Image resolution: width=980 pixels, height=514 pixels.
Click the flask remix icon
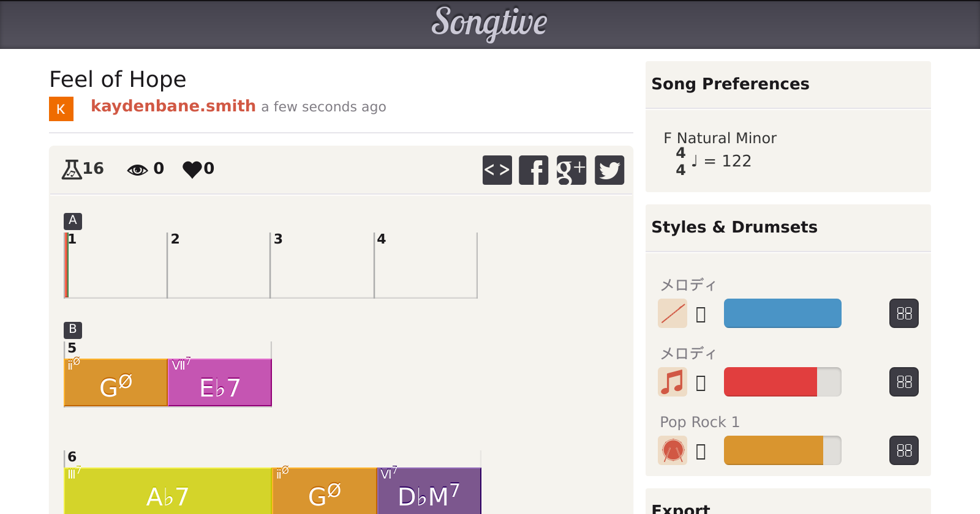[72, 169]
